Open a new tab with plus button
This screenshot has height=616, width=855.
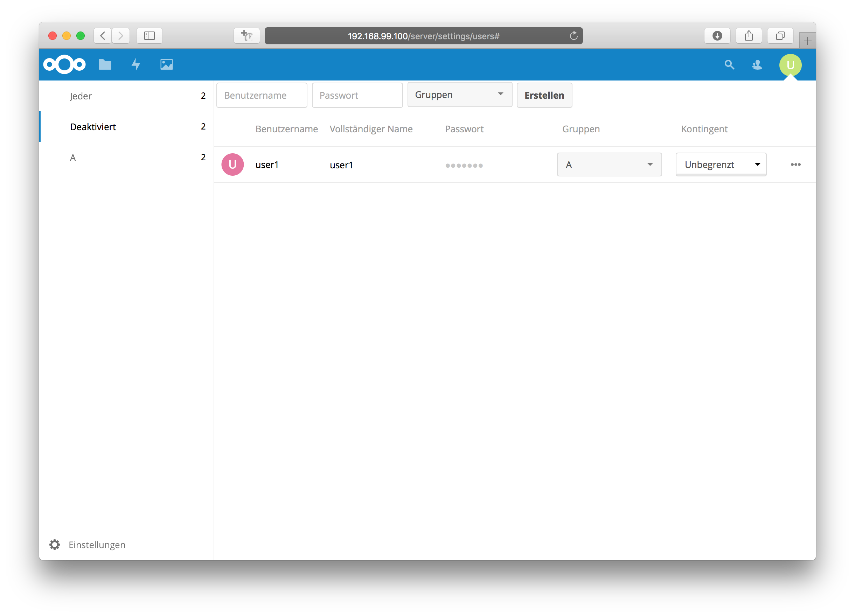coord(807,41)
